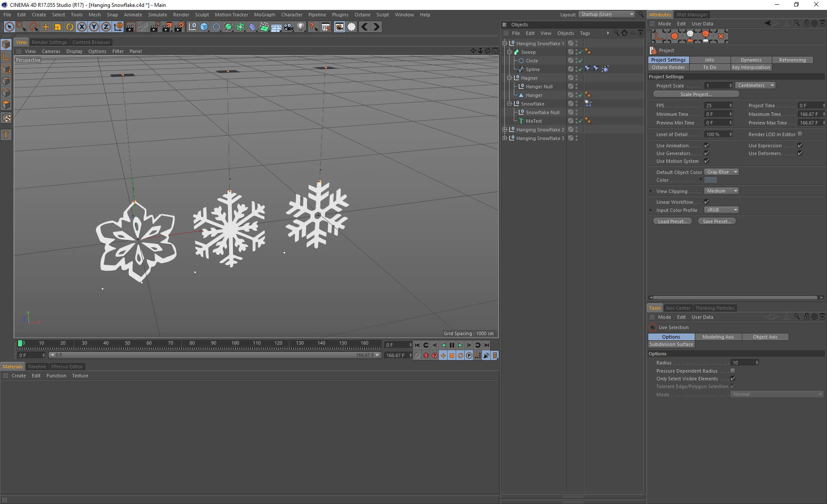Open the Modeling Axis tab button
The height and width of the screenshot is (504, 827).
point(718,337)
